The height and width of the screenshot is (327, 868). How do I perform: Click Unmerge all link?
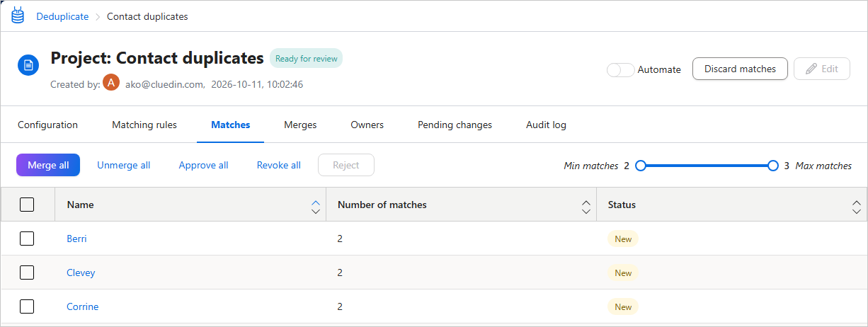click(x=124, y=165)
